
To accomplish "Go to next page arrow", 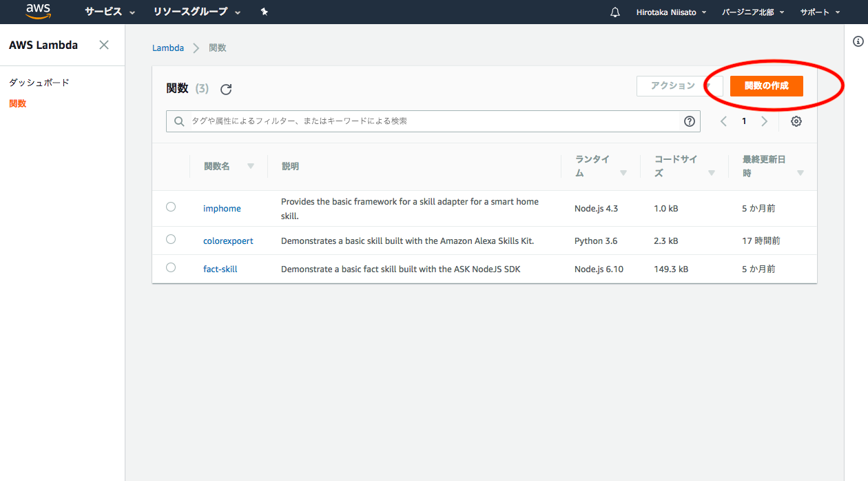I will [x=764, y=121].
